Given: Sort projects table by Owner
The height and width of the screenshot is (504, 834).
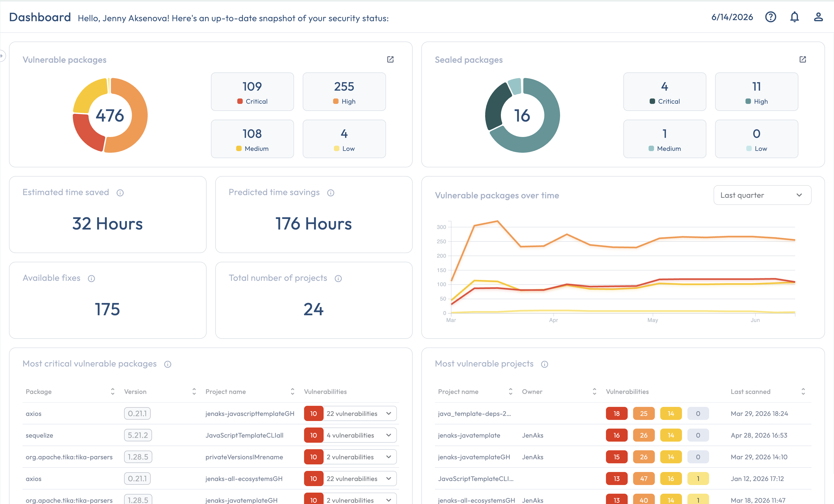Looking at the screenshot, I should (x=594, y=391).
